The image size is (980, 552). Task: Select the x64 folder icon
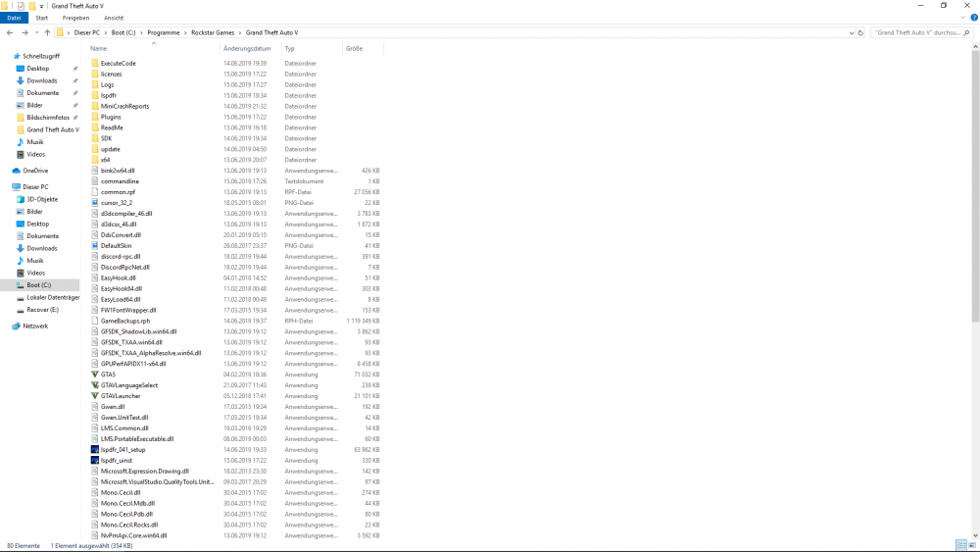point(95,160)
